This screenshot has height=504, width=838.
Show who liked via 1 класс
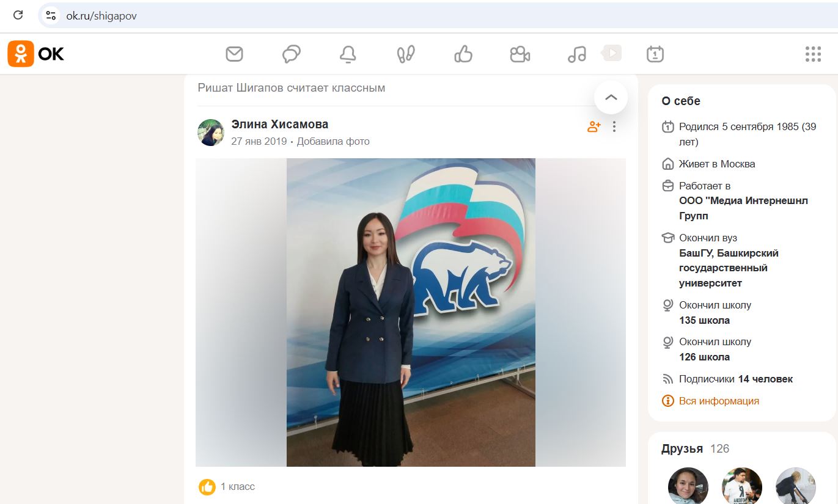pos(238,487)
